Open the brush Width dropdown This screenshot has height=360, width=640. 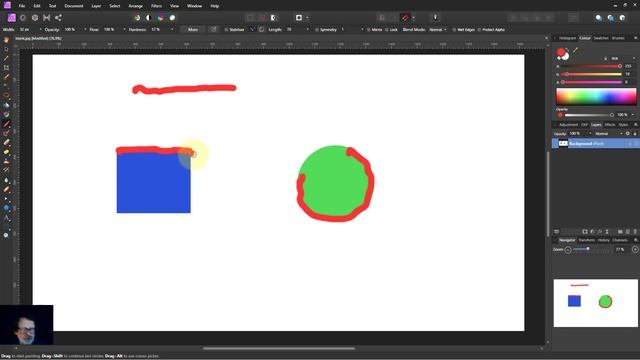40,30
